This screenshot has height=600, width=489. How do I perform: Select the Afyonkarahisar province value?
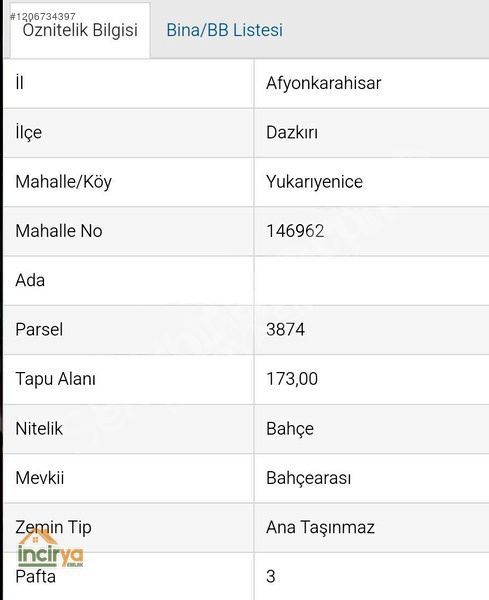pos(324,83)
